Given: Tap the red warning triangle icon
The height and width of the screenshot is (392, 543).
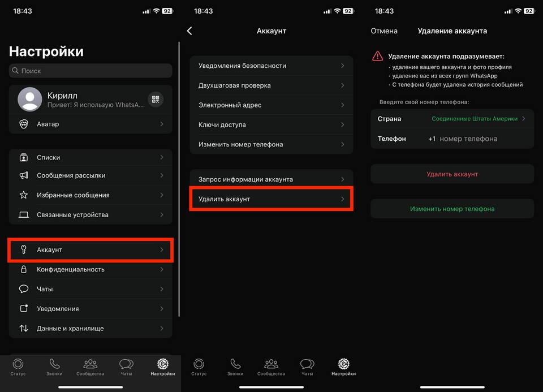Looking at the screenshot, I should click(377, 56).
